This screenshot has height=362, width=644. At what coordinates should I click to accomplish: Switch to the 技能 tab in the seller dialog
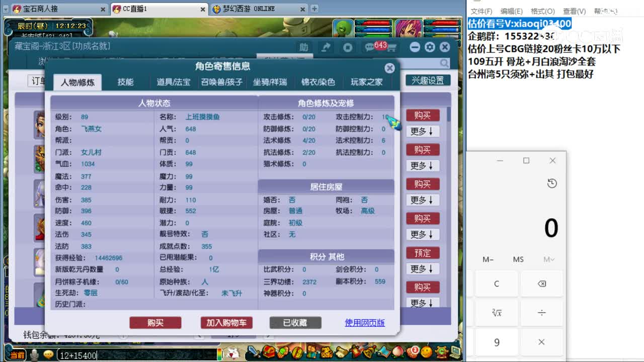[x=126, y=82]
